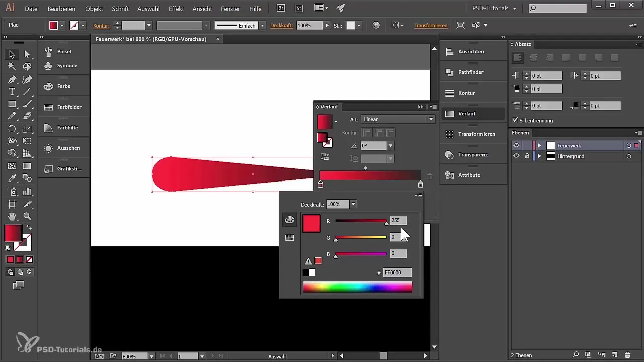Select the Artboard tool

coord(12,204)
